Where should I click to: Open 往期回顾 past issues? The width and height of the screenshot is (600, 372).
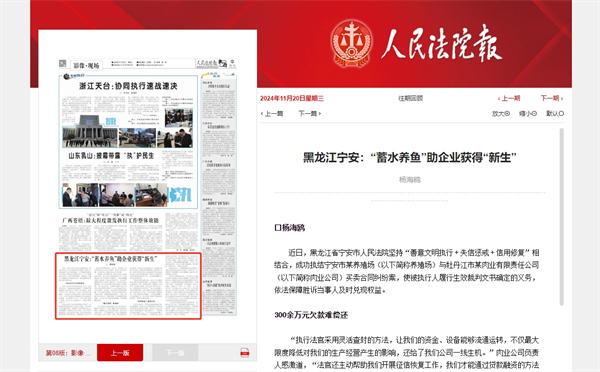410,98
